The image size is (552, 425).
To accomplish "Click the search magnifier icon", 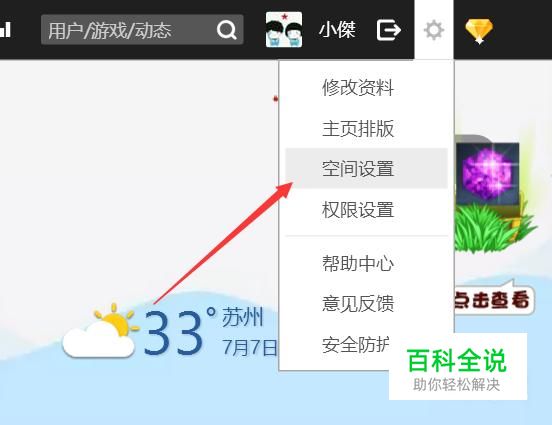I will coord(227,30).
